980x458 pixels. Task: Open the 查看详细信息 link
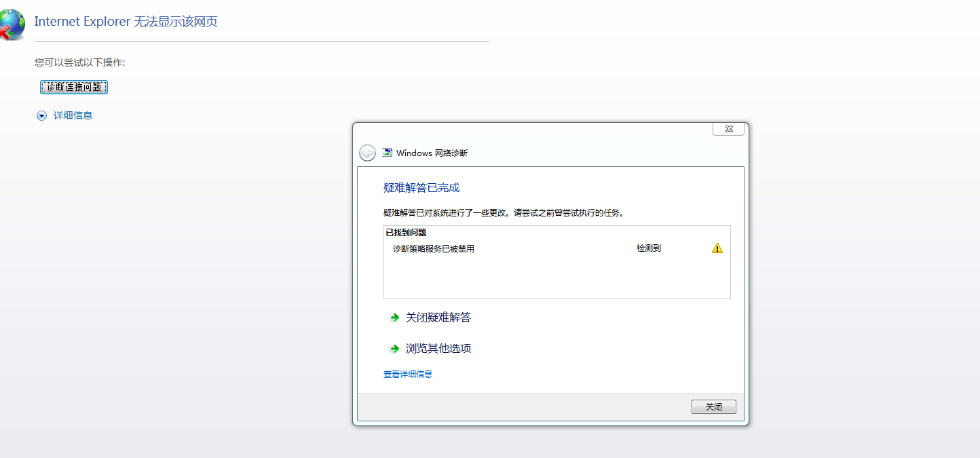click(407, 374)
